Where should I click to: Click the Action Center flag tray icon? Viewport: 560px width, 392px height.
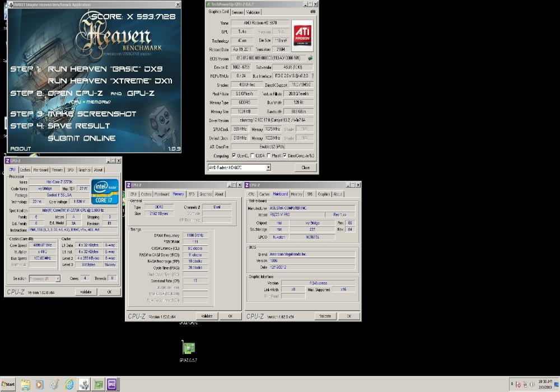pos(518,385)
